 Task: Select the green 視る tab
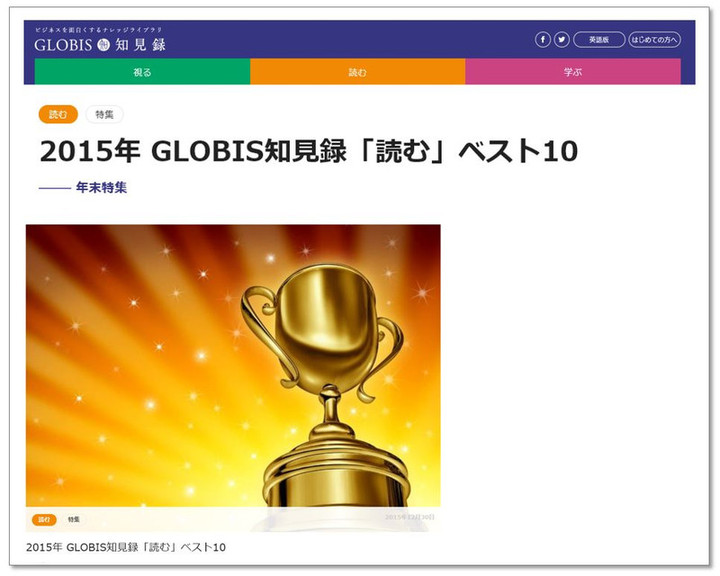click(142, 72)
